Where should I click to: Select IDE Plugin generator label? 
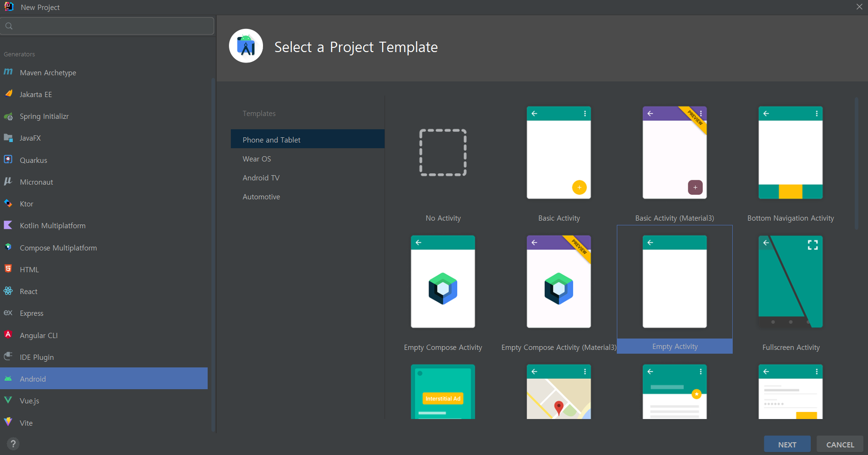tap(37, 357)
